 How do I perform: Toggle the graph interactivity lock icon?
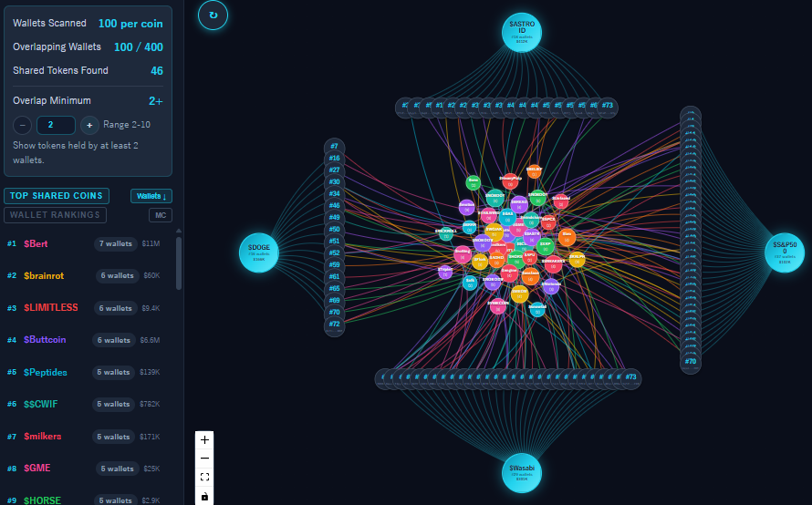pyautogui.click(x=204, y=496)
